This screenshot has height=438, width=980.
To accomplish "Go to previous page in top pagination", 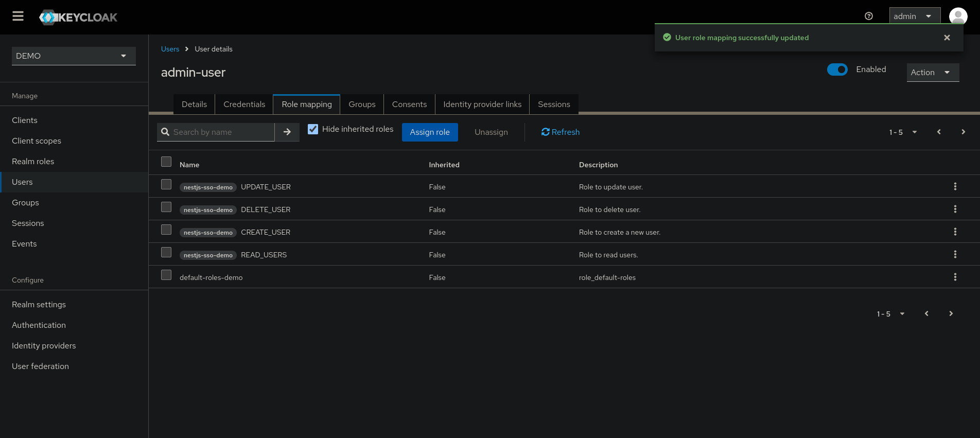I will click(x=939, y=132).
